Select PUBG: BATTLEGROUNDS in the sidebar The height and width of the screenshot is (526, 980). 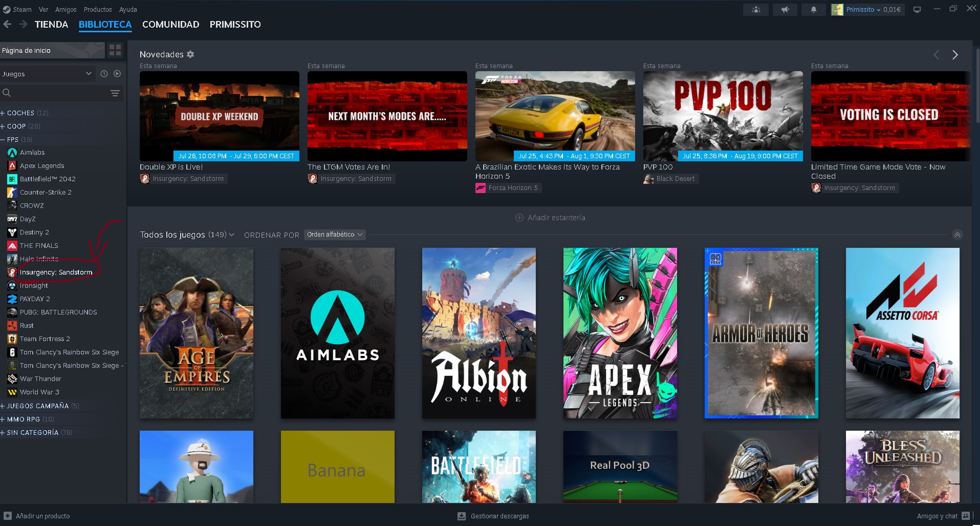coord(58,312)
